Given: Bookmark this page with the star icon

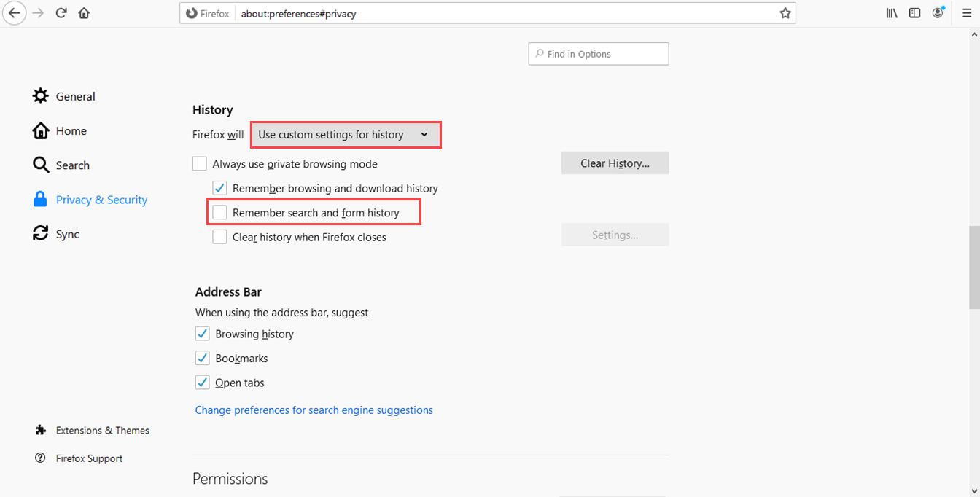Looking at the screenshot, I should [785, 13].
